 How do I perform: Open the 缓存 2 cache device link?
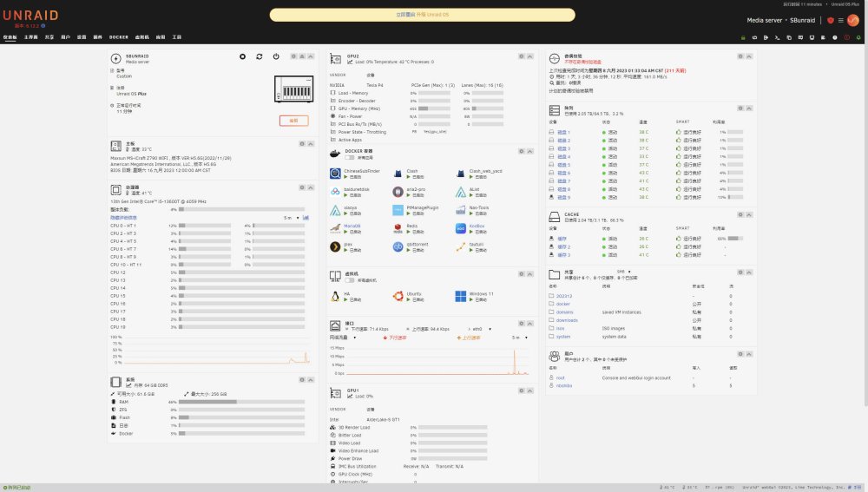[x=563, y=246]
